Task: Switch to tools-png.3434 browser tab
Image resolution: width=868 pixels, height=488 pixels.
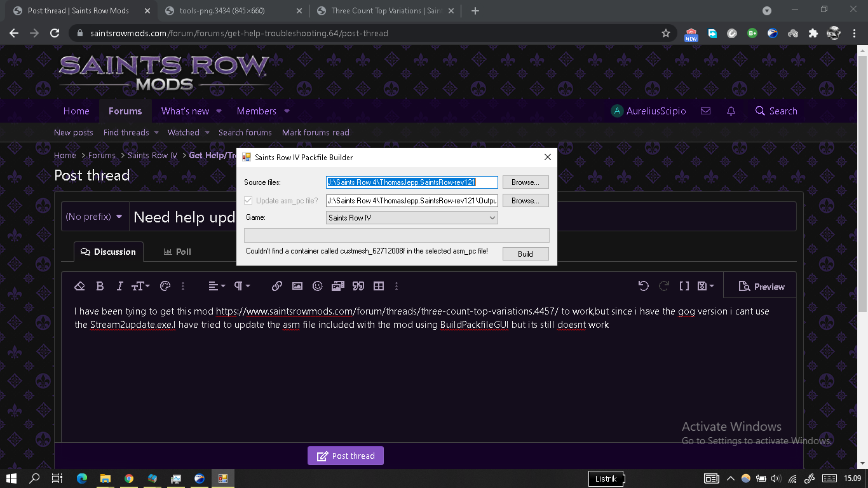Action: pyautogui.click(x=233, y=11)
